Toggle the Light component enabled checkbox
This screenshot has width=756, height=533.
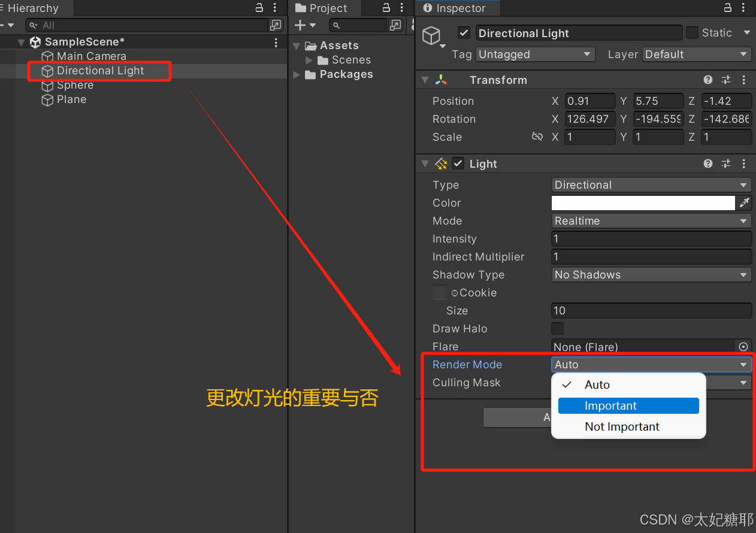tap(458, 163)
